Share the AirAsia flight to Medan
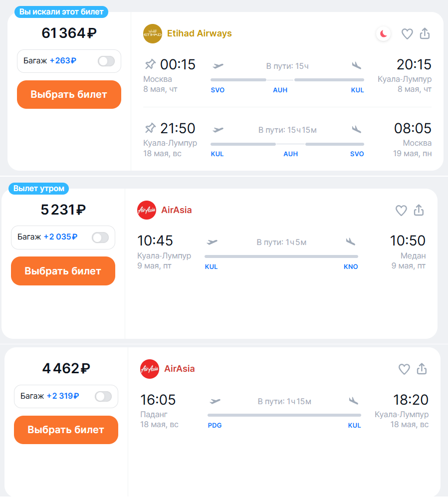 point(419,210)
